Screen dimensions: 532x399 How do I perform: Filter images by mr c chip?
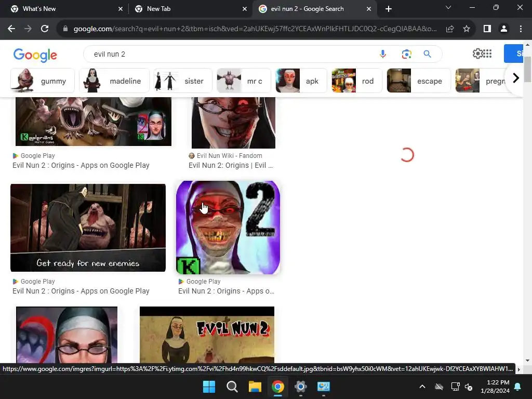(x=244, y=81)
